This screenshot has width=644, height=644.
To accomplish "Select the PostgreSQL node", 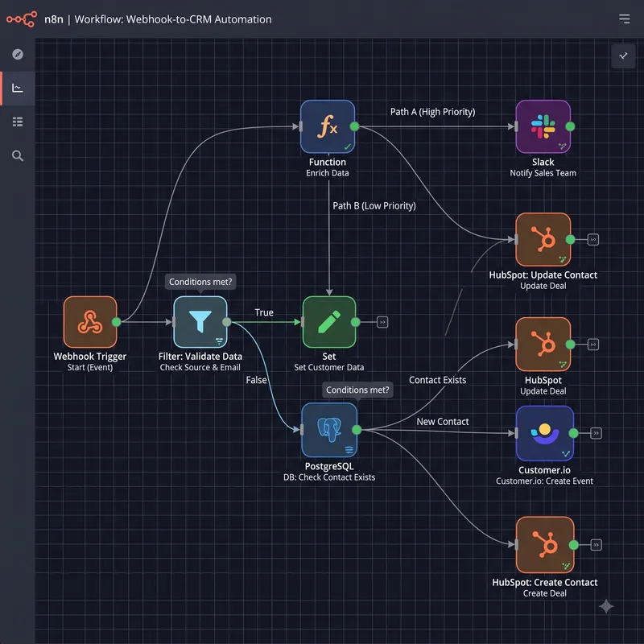I will point(329,430).
